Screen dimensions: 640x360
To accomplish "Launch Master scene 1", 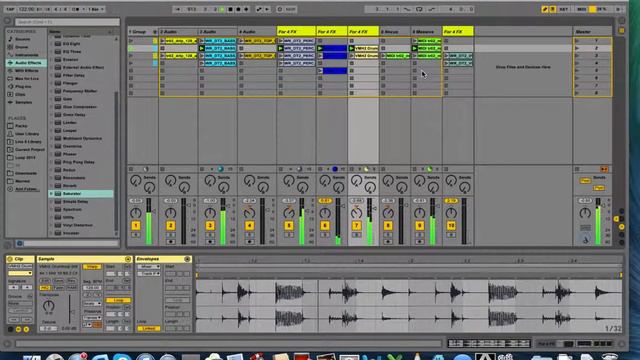I will pos(578,41).
